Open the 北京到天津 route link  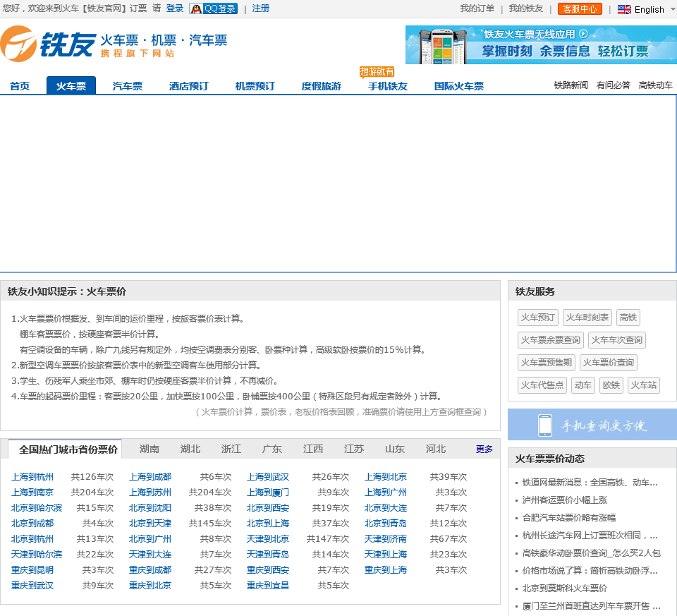(150, 524)
